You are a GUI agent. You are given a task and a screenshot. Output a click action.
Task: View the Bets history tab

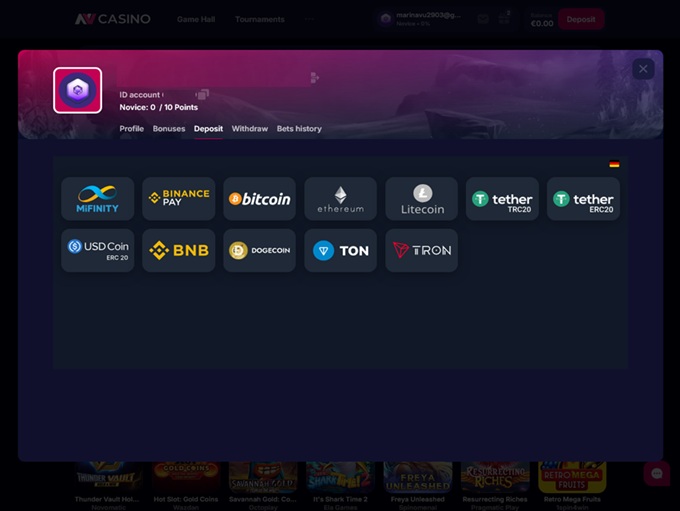coord(299,129)
